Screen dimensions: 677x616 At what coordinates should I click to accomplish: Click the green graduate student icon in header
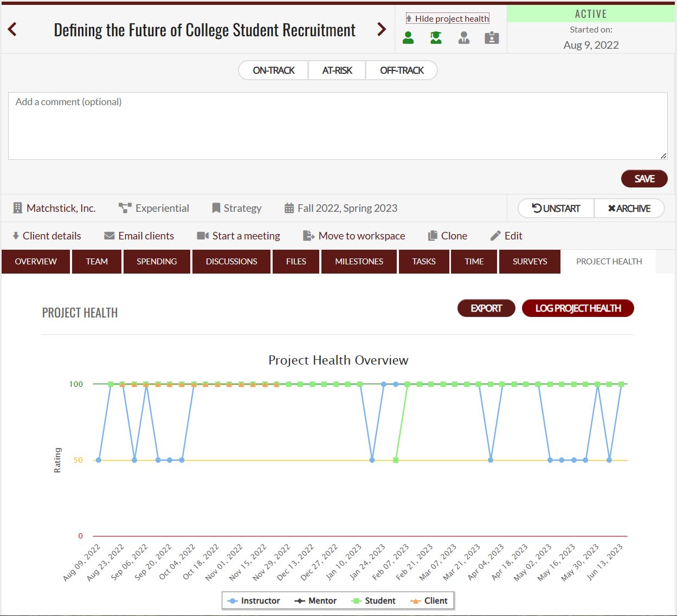pyautogui.click(x=435, y=37)
